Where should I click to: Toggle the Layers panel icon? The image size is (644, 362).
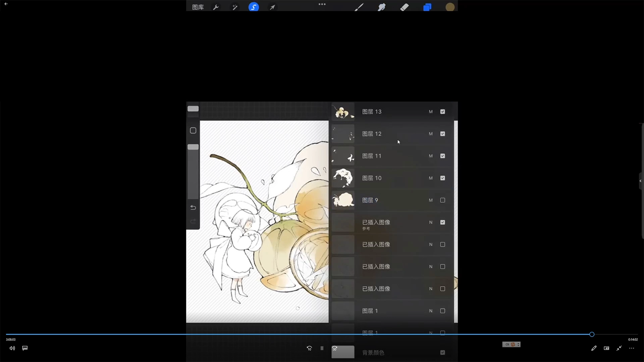point(427,7)
